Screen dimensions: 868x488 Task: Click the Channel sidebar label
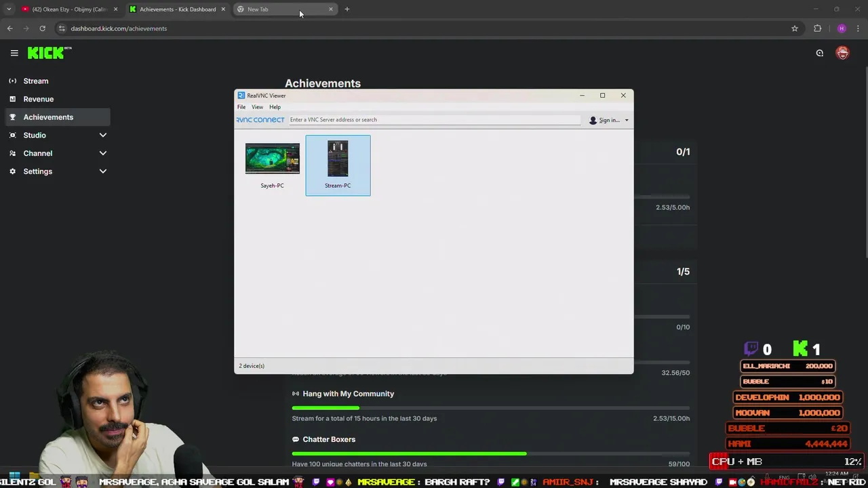point(38,153)
